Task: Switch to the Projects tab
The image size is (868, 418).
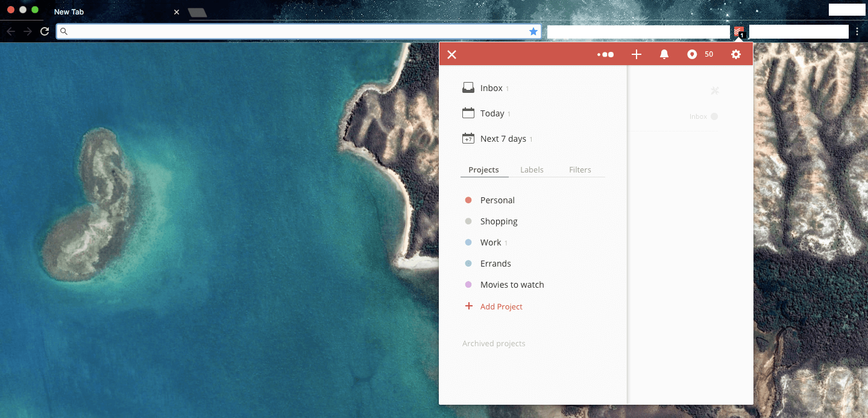Action: [x=483, y=170]
